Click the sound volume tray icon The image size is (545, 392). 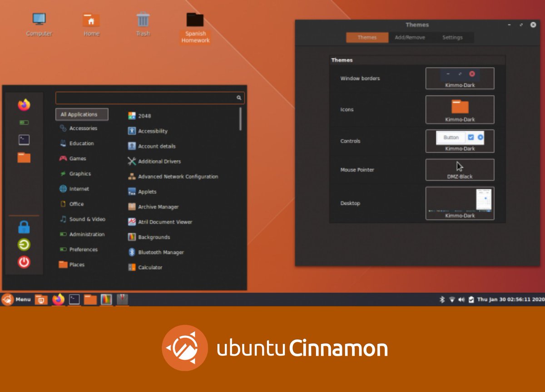point(461,299)
